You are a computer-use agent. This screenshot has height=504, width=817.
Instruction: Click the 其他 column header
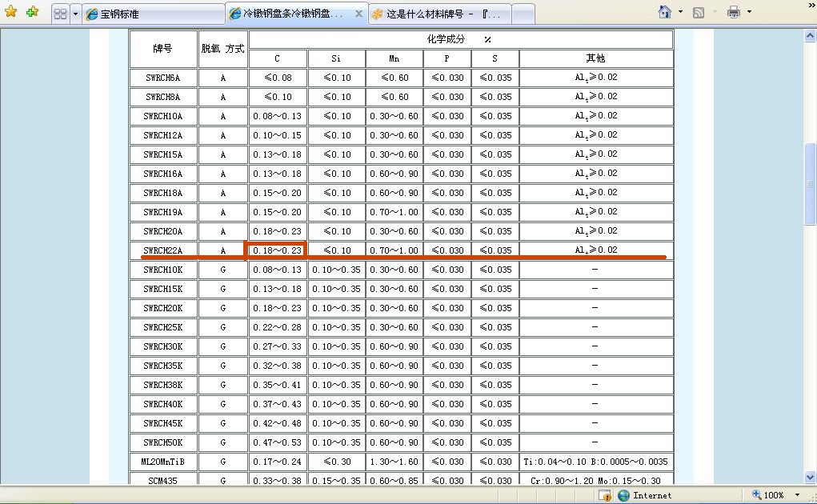(596, 58)
